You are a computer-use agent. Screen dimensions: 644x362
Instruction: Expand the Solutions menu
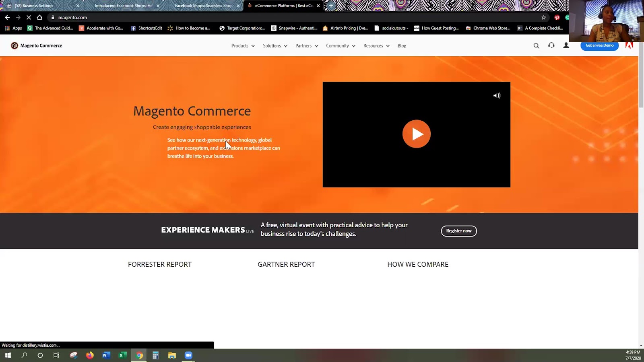(275, 46)
